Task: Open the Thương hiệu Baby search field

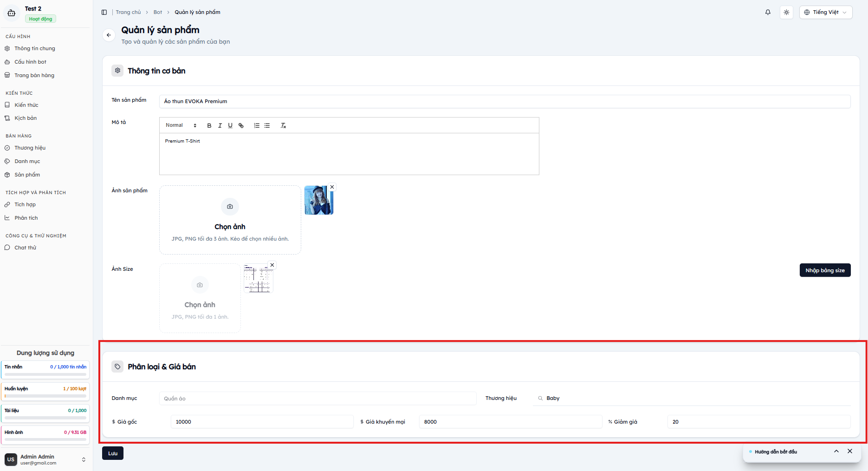Action: [691, 399]
